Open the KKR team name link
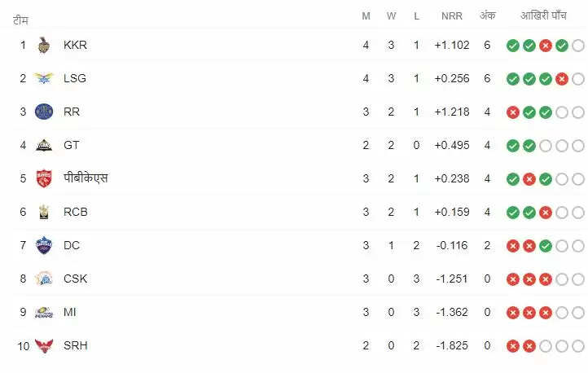This screenshot has width=588, height=373. tap(75, 46)
